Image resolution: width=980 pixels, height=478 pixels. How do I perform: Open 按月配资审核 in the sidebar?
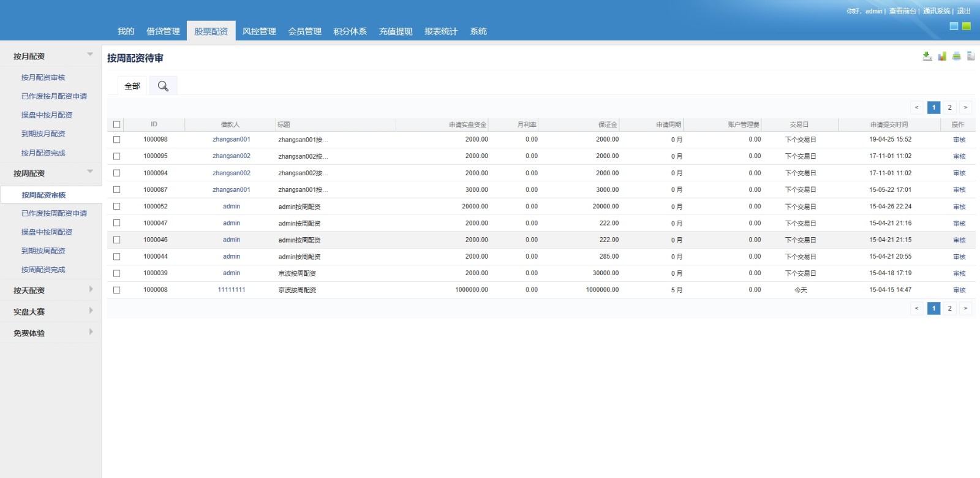(x=43, y=78)
